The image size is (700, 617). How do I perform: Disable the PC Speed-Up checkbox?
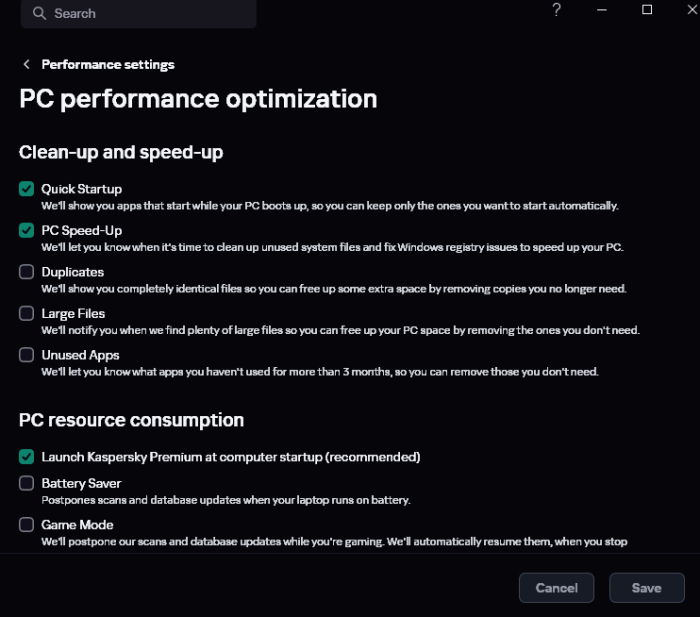click(26, 230)
